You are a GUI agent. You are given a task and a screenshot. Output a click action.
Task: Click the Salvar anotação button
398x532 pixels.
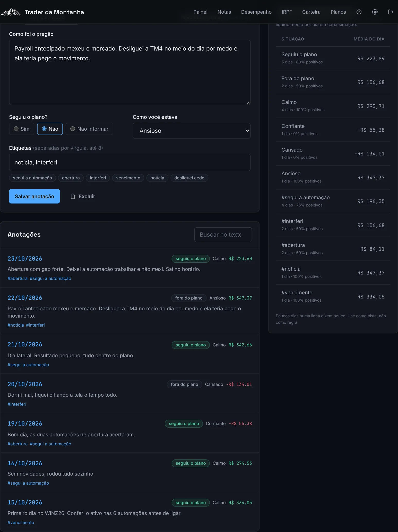tap(34, 196)
